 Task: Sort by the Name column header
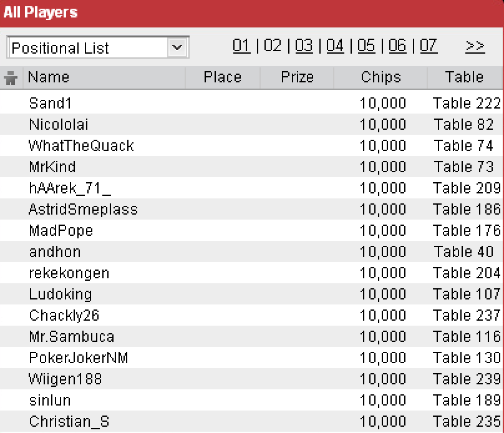(104, 78)
